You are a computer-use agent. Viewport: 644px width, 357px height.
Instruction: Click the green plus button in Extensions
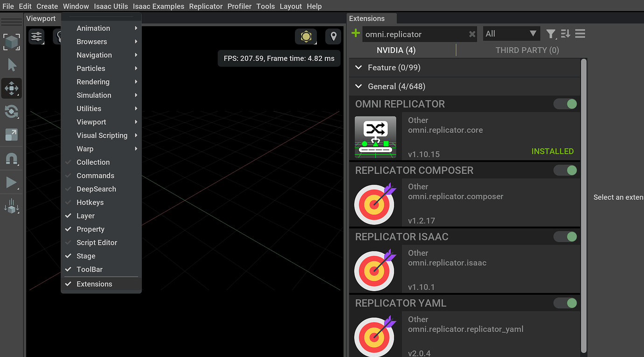355,34
